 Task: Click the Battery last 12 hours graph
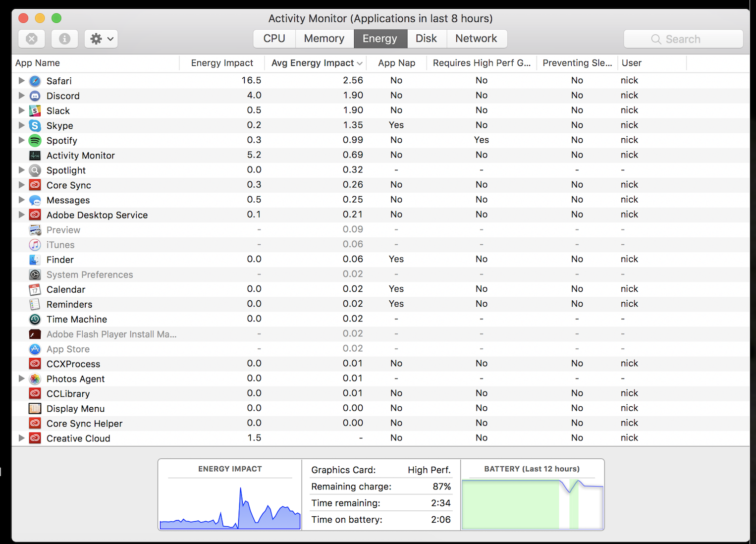[x=533, y=504]
